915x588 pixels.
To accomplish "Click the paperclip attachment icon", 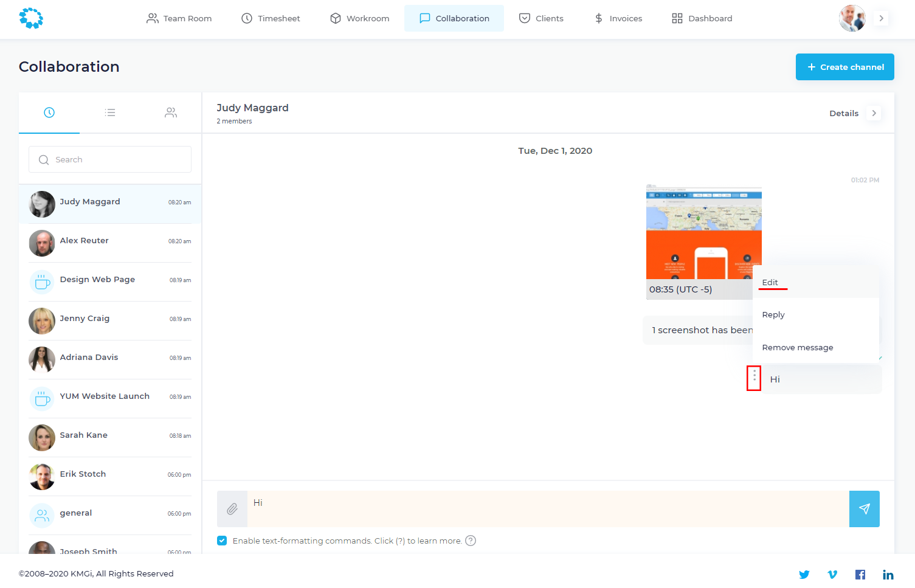I will pos(232,509).
